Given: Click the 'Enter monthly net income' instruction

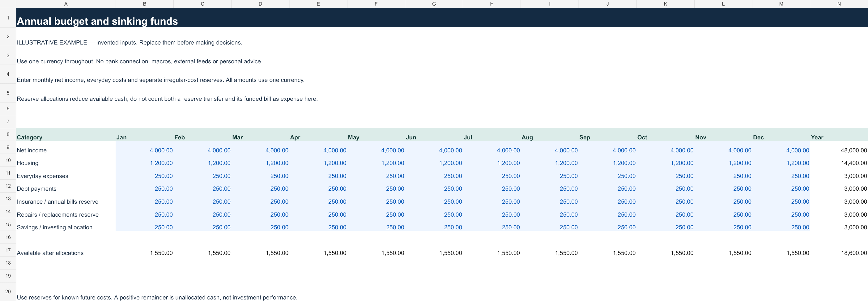Looking at the screenshot, I should click(x=160, y=80).
